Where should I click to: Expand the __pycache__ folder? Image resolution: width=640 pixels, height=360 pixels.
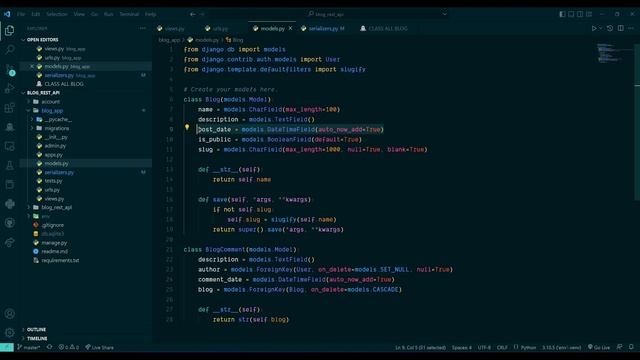(58, 119)
